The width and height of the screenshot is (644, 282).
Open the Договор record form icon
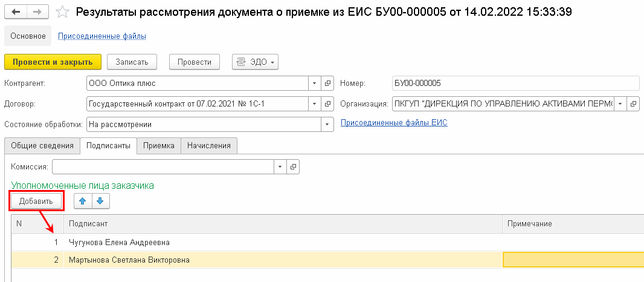[328, 104]
